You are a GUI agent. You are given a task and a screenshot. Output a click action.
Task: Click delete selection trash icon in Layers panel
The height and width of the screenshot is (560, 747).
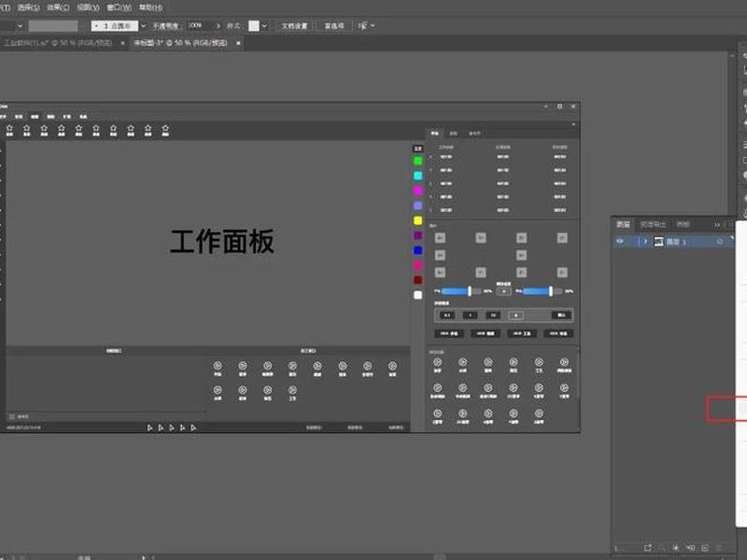[x=719, y=548]
